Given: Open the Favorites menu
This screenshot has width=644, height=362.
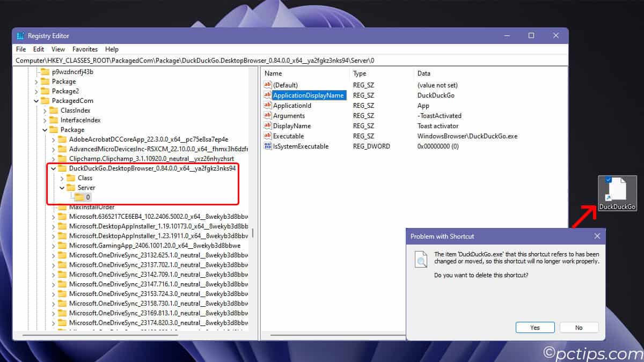Looking at the screenshot, I should pos(85,49).
